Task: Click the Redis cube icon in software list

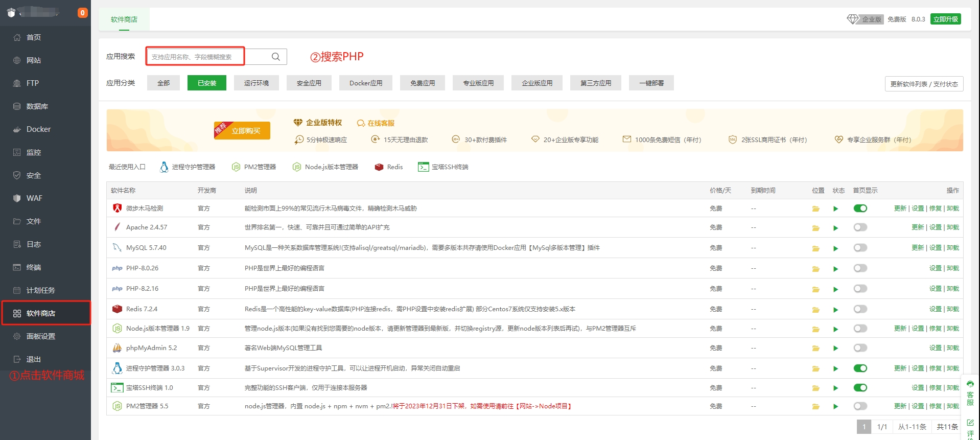Action: click(117, 309)
